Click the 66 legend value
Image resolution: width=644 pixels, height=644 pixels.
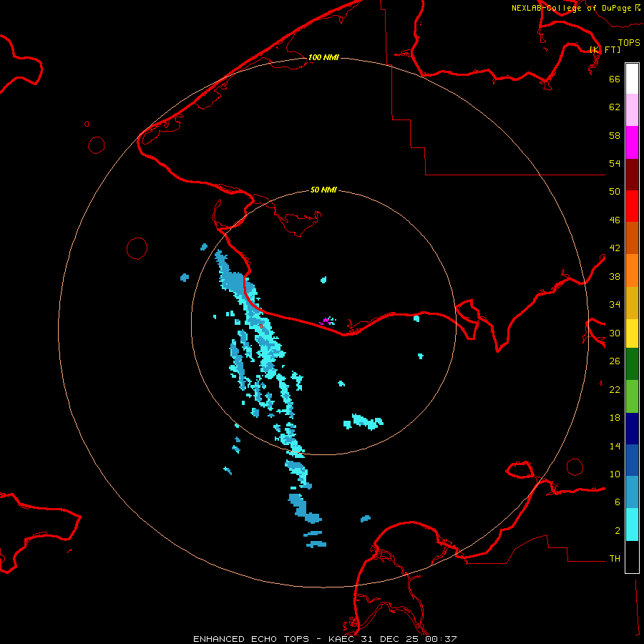tap(615, 79)
